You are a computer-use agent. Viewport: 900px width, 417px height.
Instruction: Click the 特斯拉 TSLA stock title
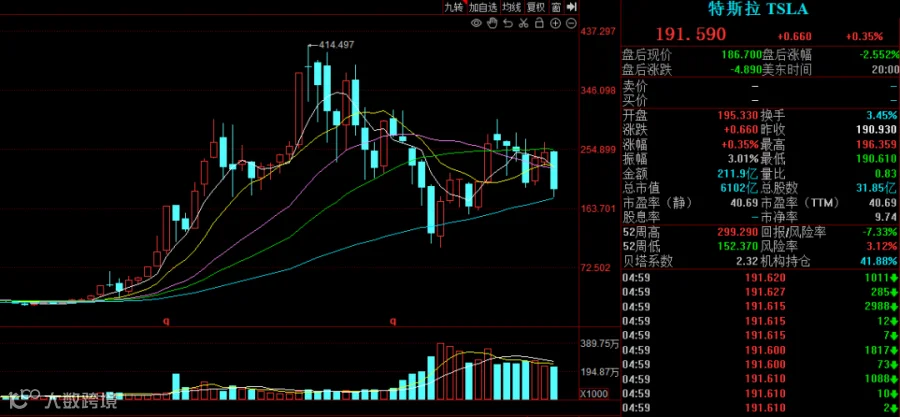759,9
